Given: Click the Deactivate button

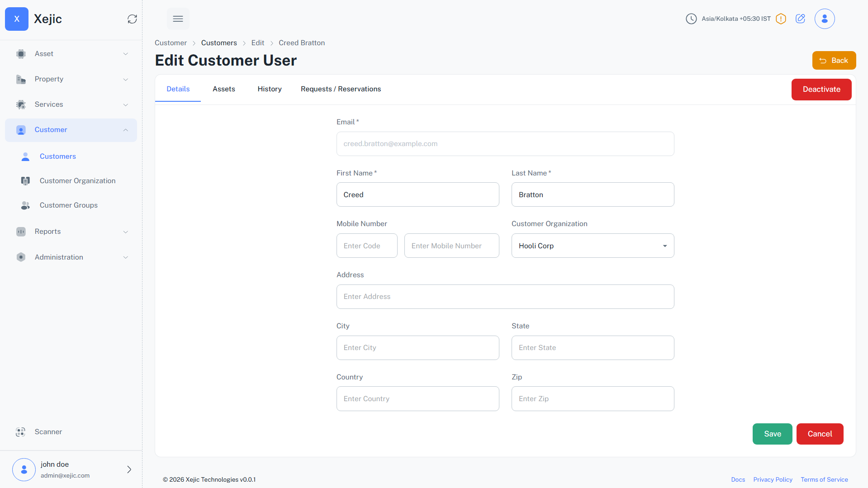Looking at the screenshot, I should tap(821, 90).
